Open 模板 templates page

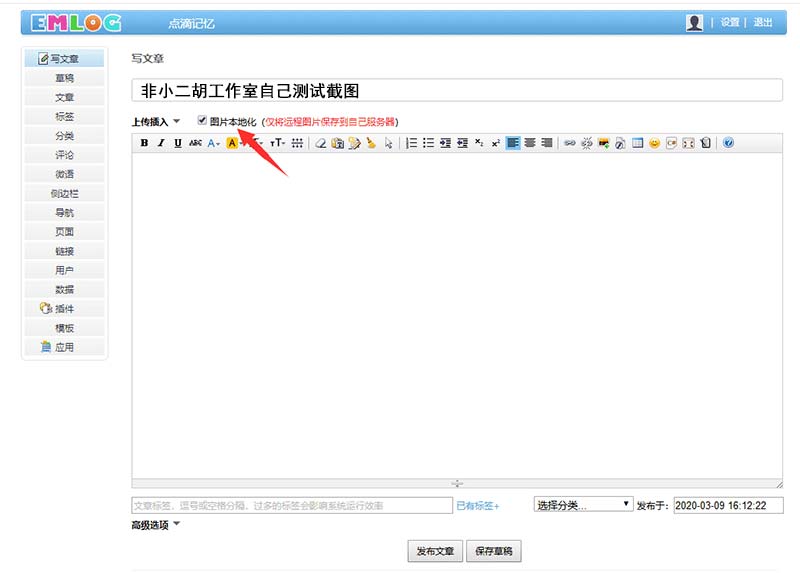[64, 328]
